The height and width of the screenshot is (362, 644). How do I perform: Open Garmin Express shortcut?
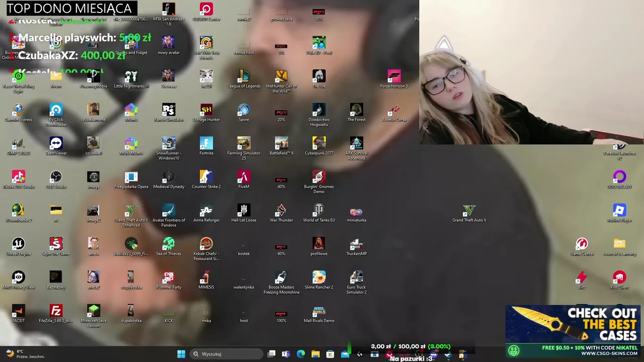coord(19,113)
